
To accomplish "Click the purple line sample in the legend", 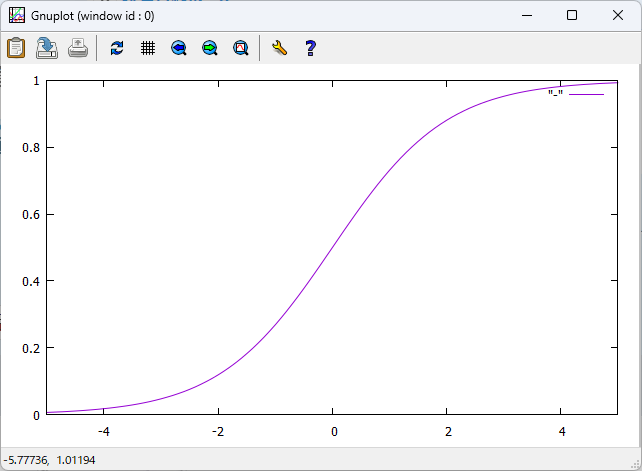I will coord(587,95).
